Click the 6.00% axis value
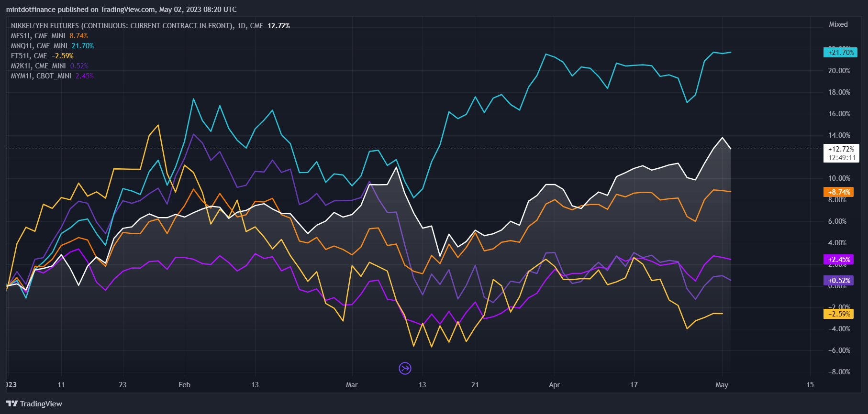This screenshot has height=414, width=868. (837, 221)
